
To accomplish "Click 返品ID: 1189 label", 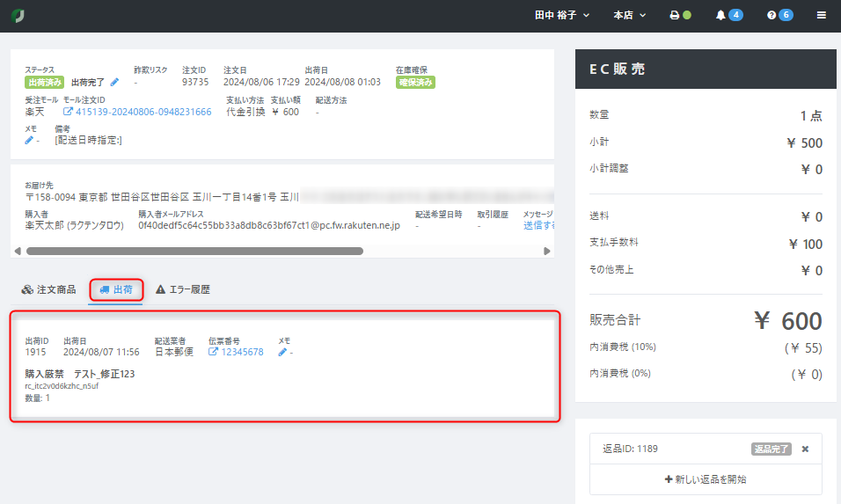I will click(x=630, y=449).
